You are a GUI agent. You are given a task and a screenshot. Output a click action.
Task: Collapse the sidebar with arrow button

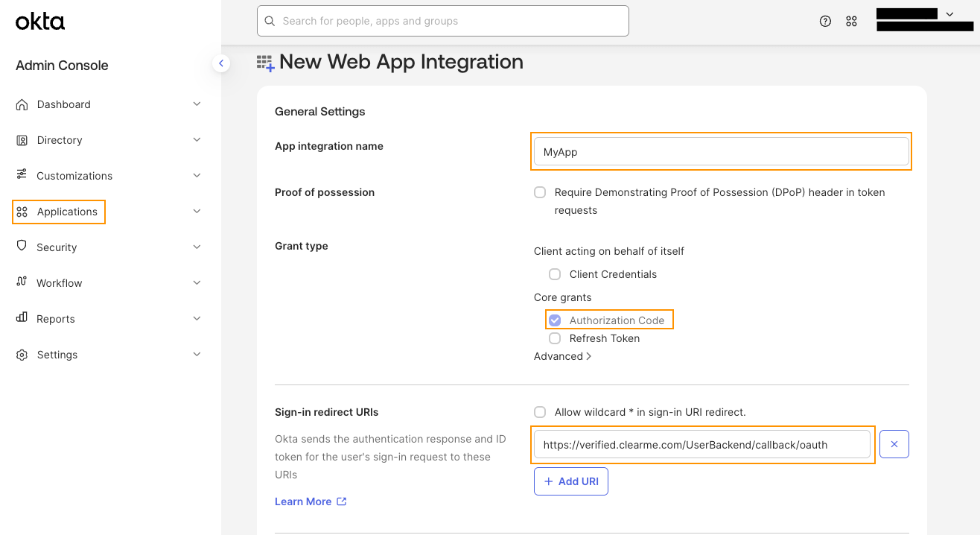220,64
